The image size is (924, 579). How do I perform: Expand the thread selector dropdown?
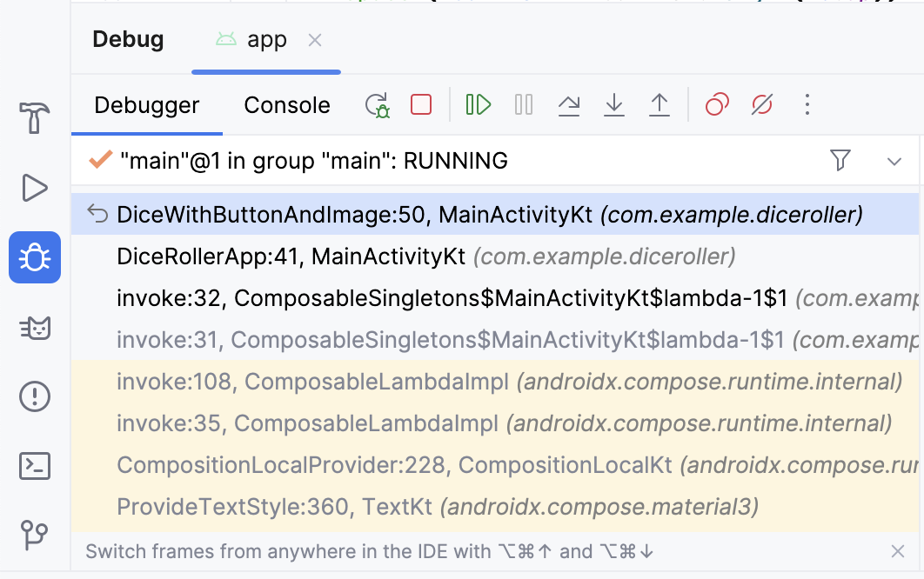point(894,161)
